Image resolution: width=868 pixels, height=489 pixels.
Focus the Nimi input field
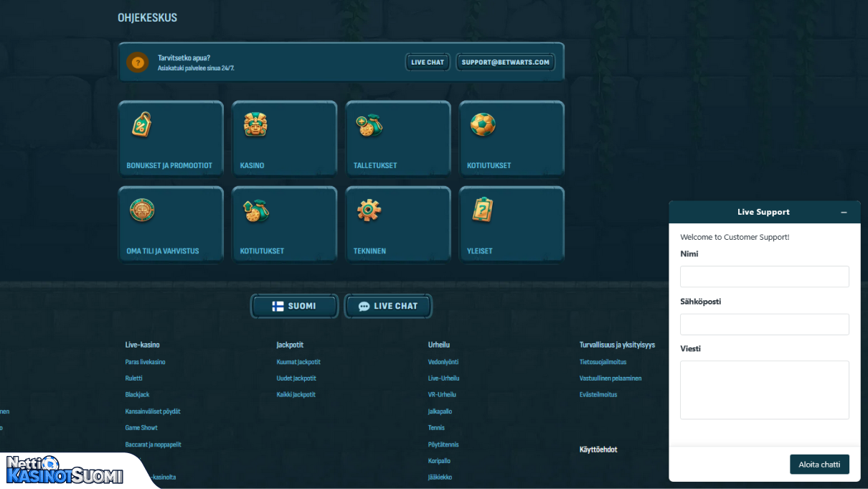coord(764,276)
